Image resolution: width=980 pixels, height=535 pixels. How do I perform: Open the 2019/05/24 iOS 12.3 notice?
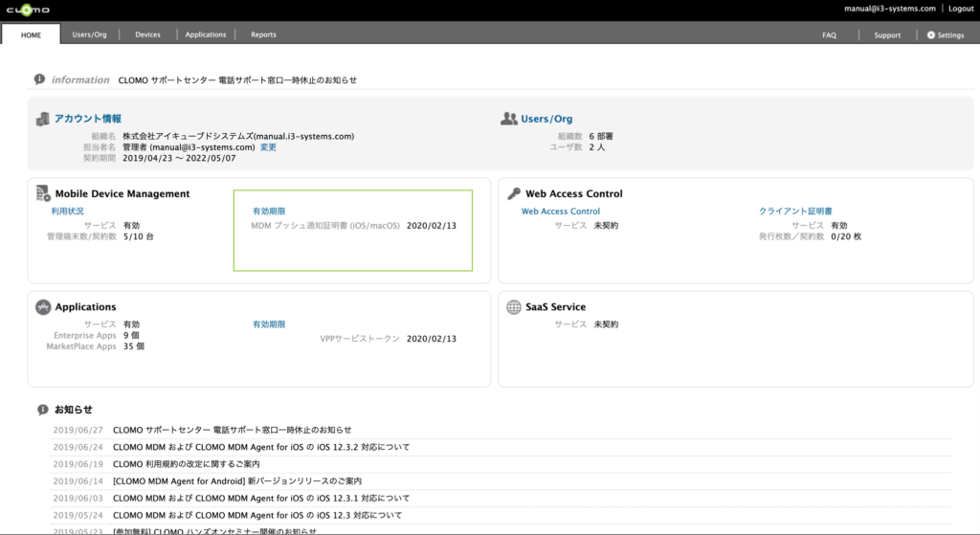(257, 515)
